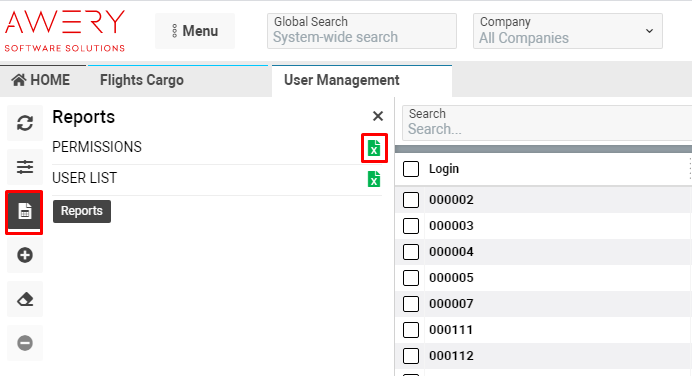Select login text 000112
This screenshot has width=692, height=376.
tap(451, 356)
